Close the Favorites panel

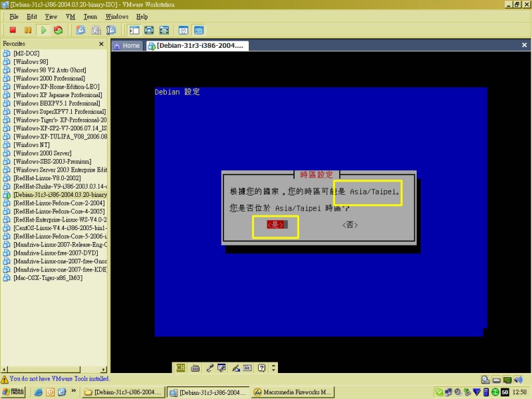(x=101, y=44)
